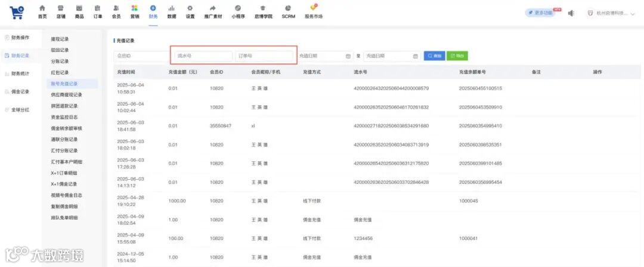Open 供应商提现记录 submenu item

point(67,94)
